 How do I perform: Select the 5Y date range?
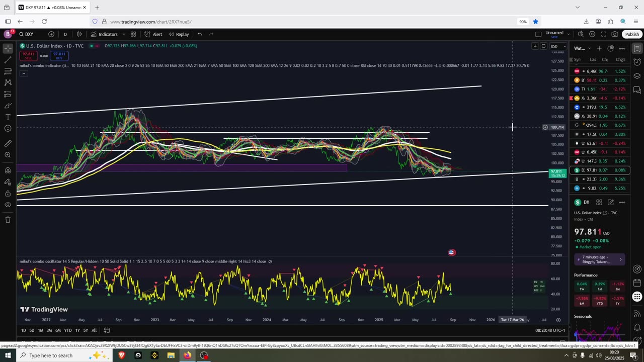coord(86,330)
